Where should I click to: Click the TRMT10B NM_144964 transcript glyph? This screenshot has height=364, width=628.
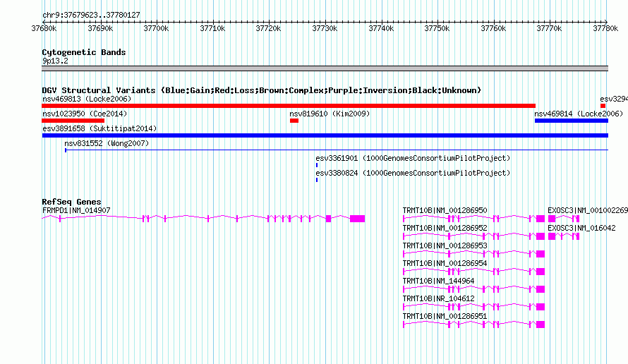pos(473,289)
